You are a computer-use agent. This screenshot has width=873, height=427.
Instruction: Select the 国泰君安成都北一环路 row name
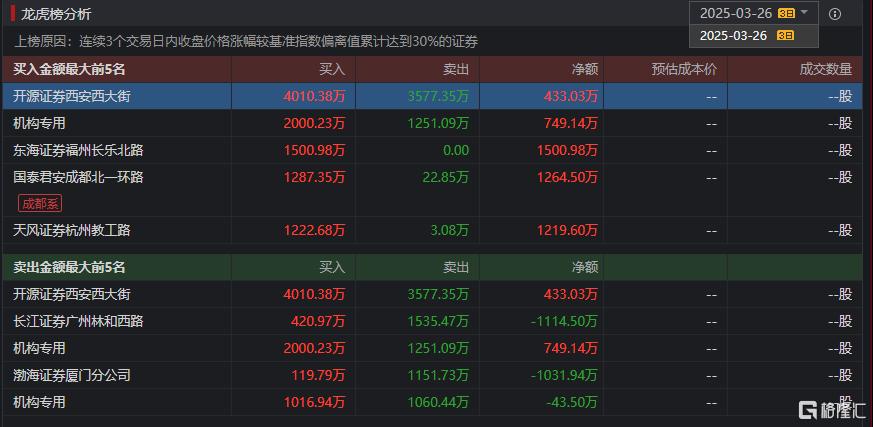pos(78,177)
